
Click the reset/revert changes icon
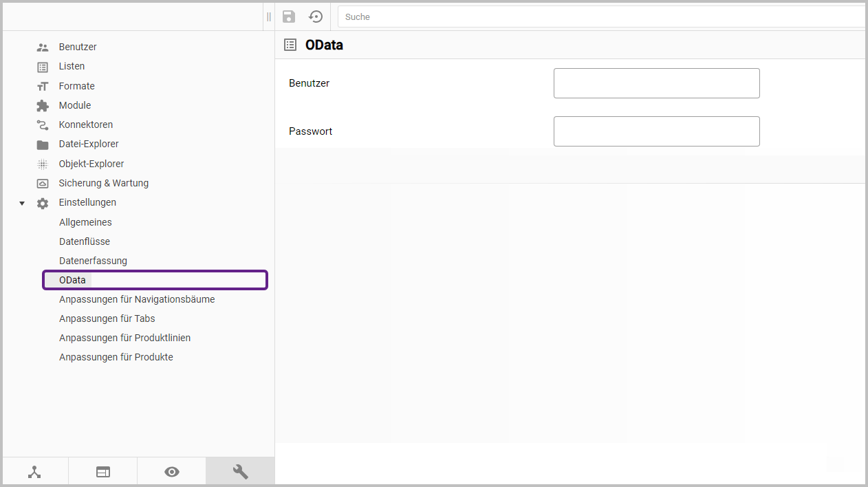coord(316,17)
